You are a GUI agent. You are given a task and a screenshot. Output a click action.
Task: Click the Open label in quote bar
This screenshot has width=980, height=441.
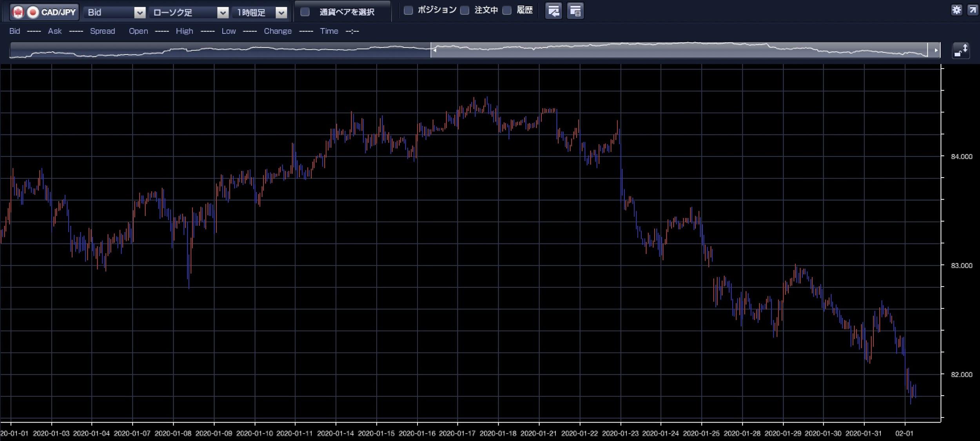(x=138, y=31)
